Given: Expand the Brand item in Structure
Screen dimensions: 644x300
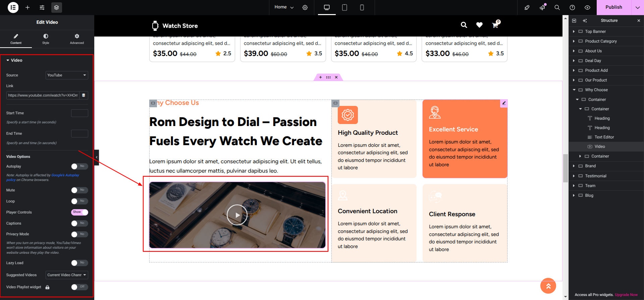Looking at the screenshot, I should click(x=574, y=166).
